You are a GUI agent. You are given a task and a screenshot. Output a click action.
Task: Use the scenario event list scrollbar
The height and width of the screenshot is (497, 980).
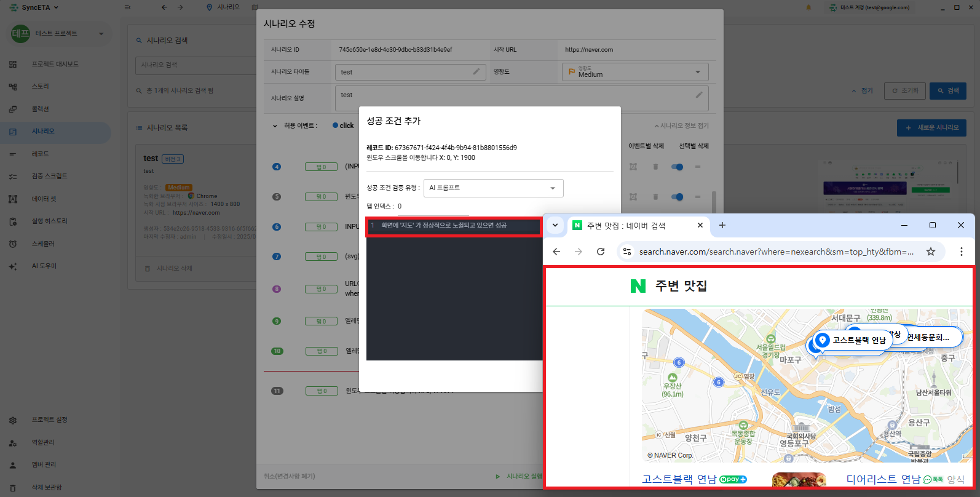coord(714,202)
